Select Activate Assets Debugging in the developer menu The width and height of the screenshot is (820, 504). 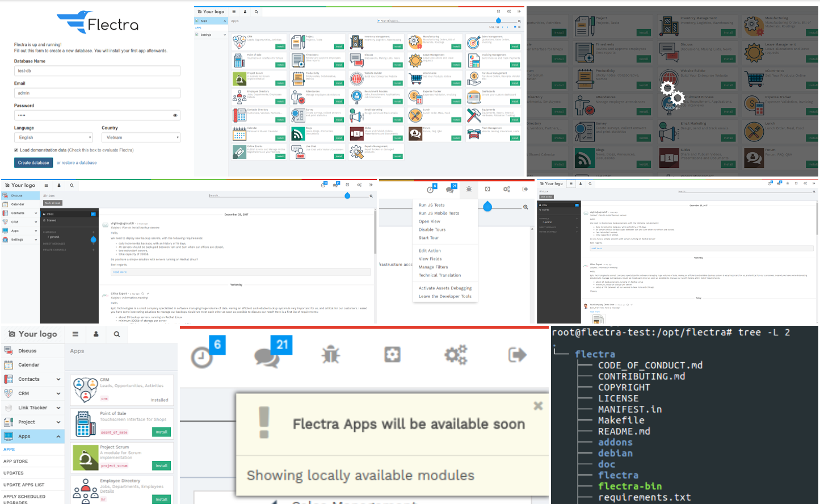[445, 288]
